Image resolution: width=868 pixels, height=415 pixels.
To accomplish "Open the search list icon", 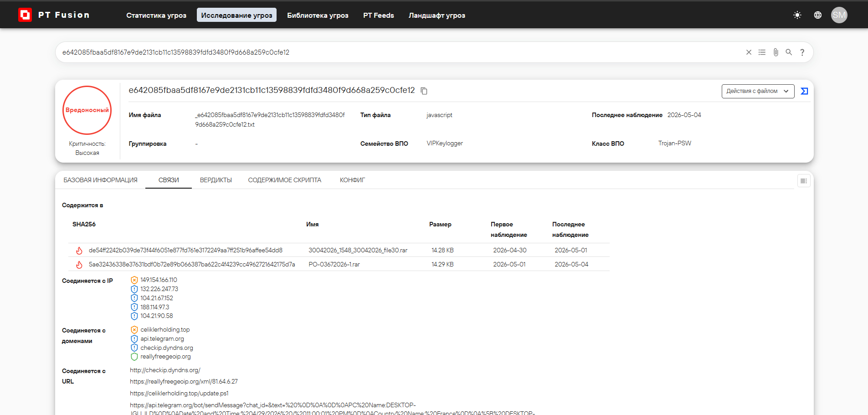I will point(762,52).
